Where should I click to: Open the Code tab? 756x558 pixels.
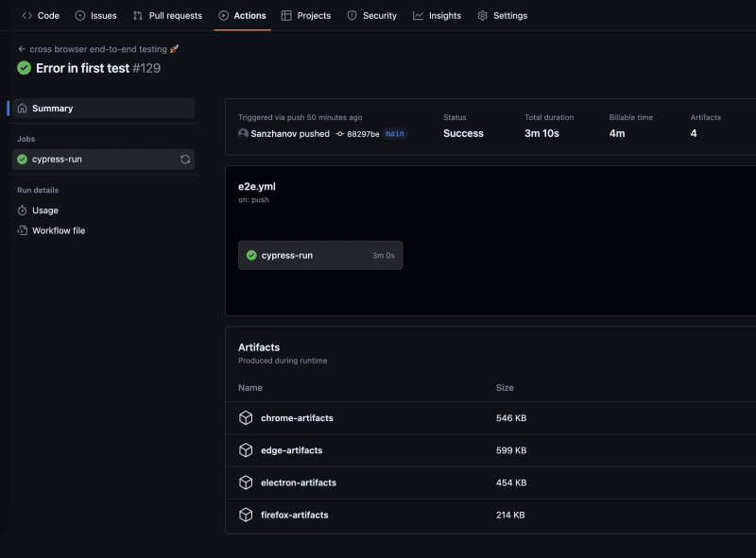tap(41, 15)
